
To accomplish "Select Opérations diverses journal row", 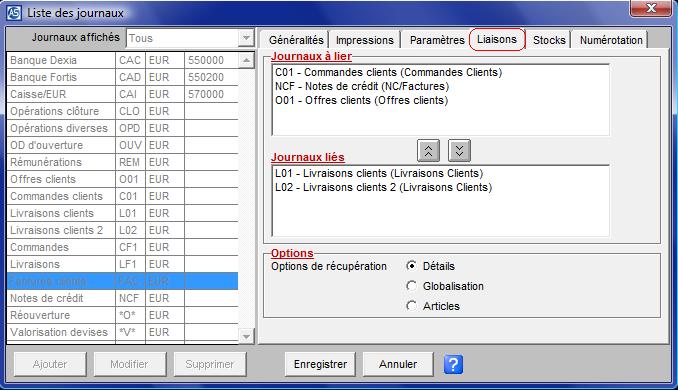I will coord(122,128).
